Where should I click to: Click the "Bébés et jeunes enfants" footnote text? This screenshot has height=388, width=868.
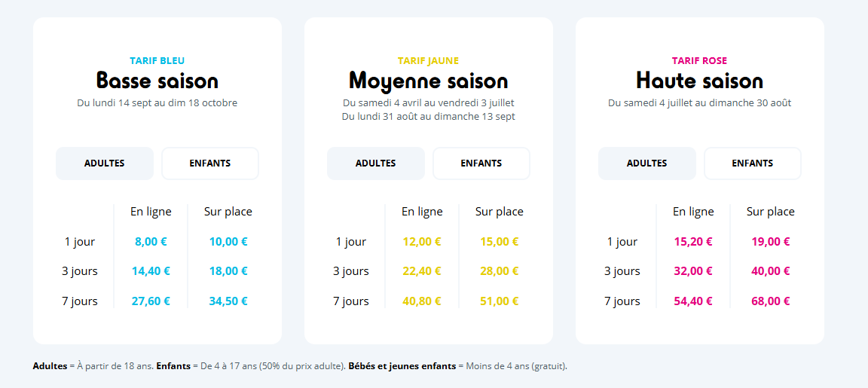tap(402, 366)
